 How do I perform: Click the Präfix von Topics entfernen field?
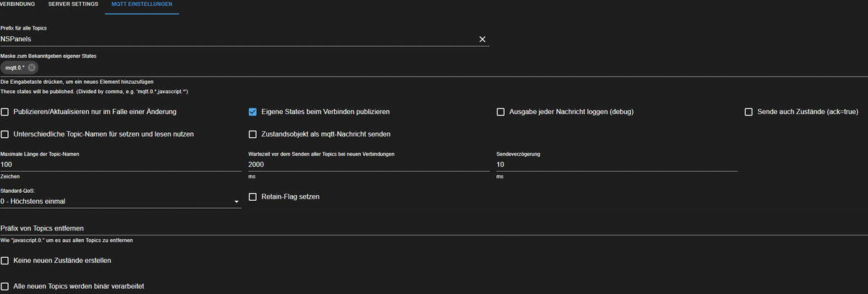pyautogui.click(x=434, y=228)
